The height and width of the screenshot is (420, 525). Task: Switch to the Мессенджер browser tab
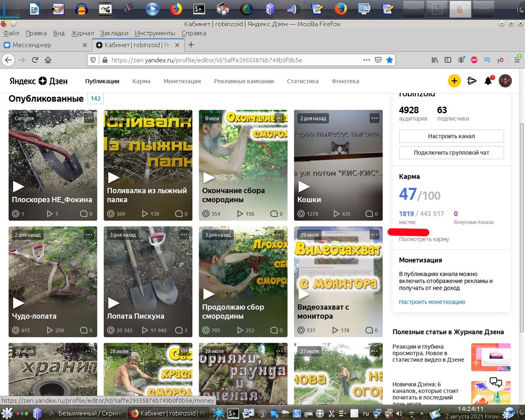46,45
